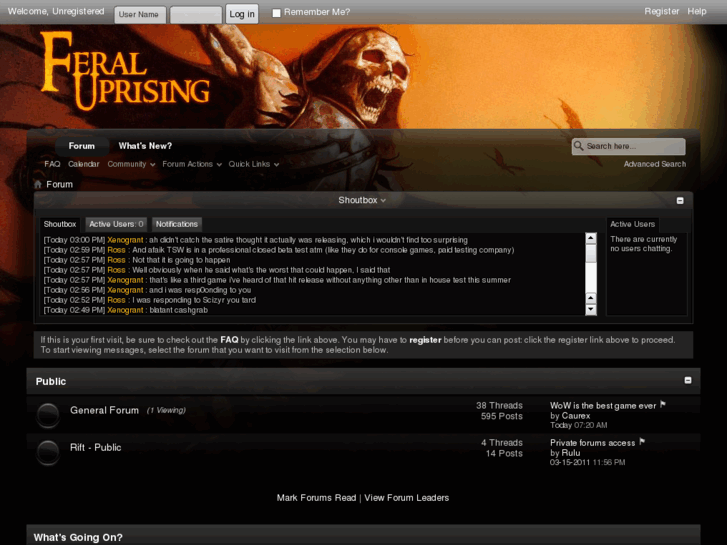Click the Log in button
The image size is (727, 545).
click(x=242, y=14)
